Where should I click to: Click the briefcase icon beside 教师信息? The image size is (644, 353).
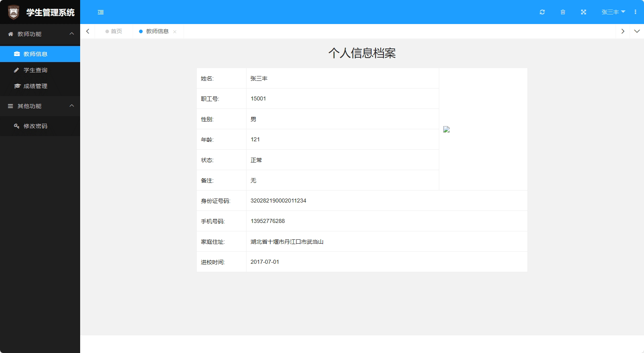click(17, 54)
